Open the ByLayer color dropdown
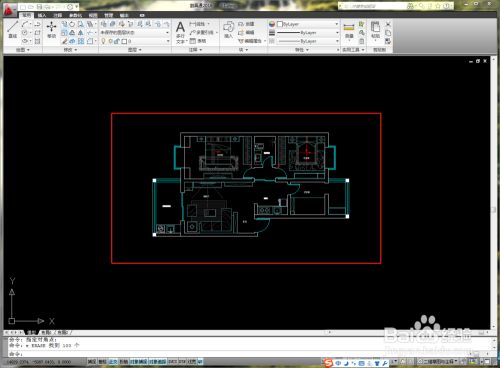 (x=308, y=24)
